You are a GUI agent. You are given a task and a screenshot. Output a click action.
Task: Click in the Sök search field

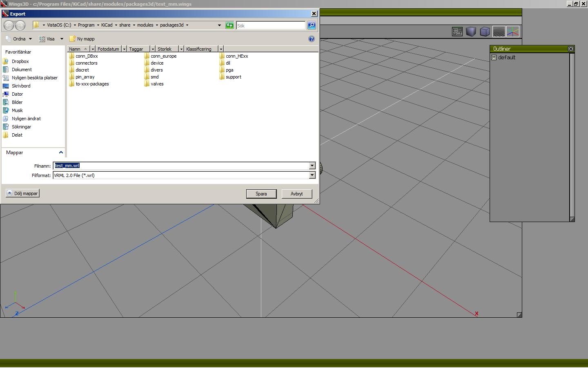pyautogui.click(x=270, y=25)
